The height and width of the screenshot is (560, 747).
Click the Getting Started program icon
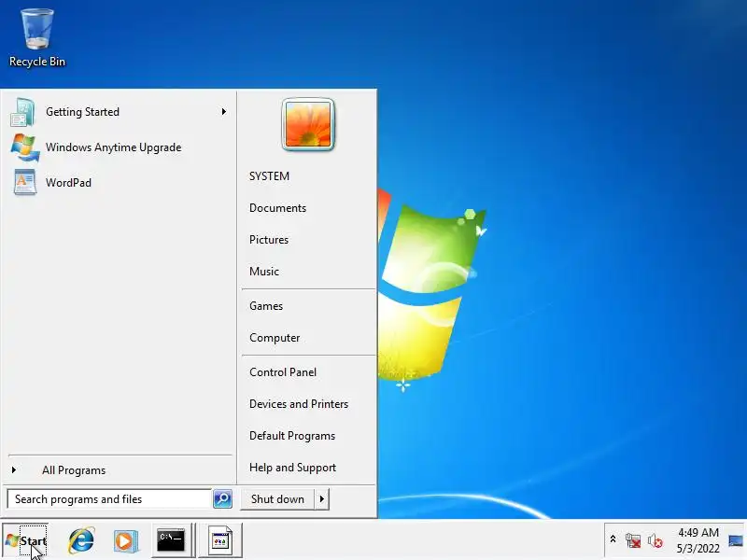[22, 112]
